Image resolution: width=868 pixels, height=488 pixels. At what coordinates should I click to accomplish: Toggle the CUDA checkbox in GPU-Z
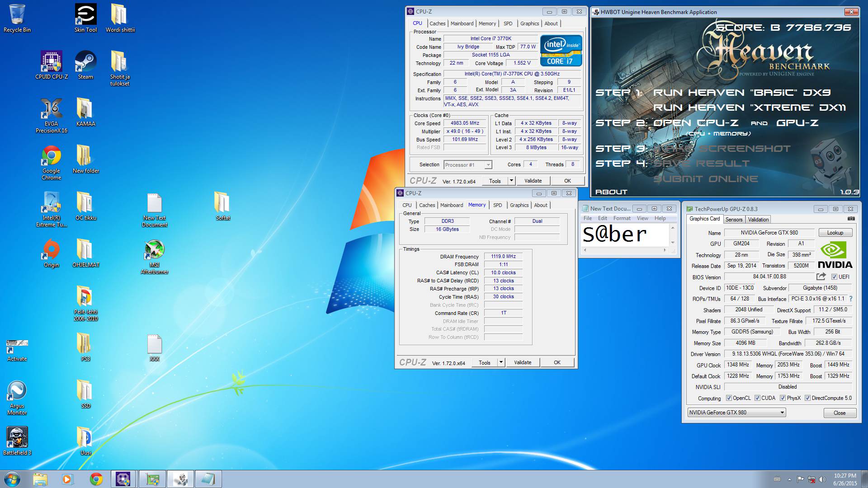coord(757,398)
